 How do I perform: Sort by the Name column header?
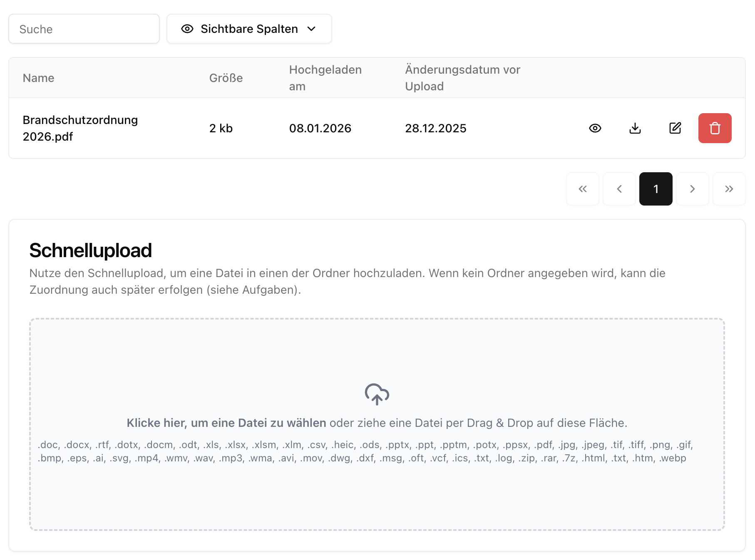pyautogui.click(x=38, y=78)
